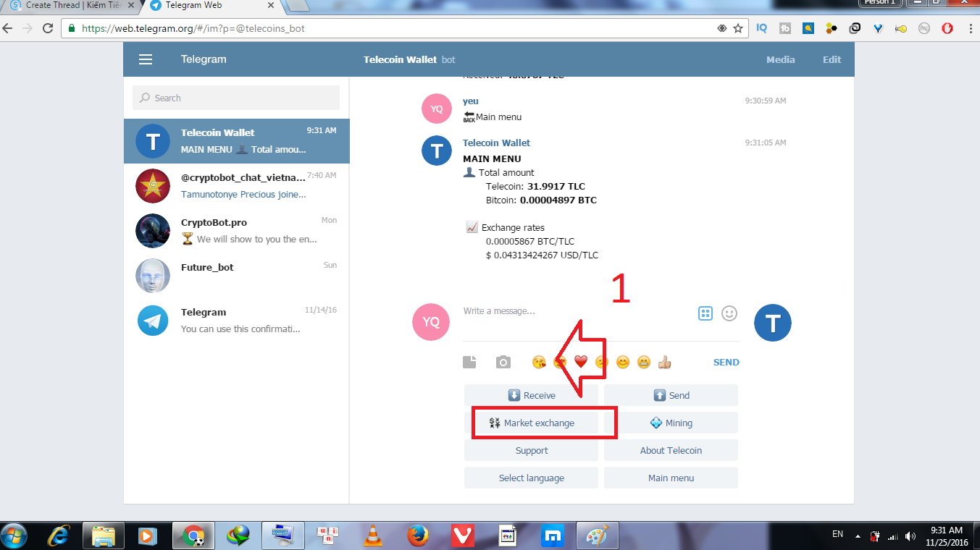Insert the smiling blush emoji

click(x=622, y=362)
